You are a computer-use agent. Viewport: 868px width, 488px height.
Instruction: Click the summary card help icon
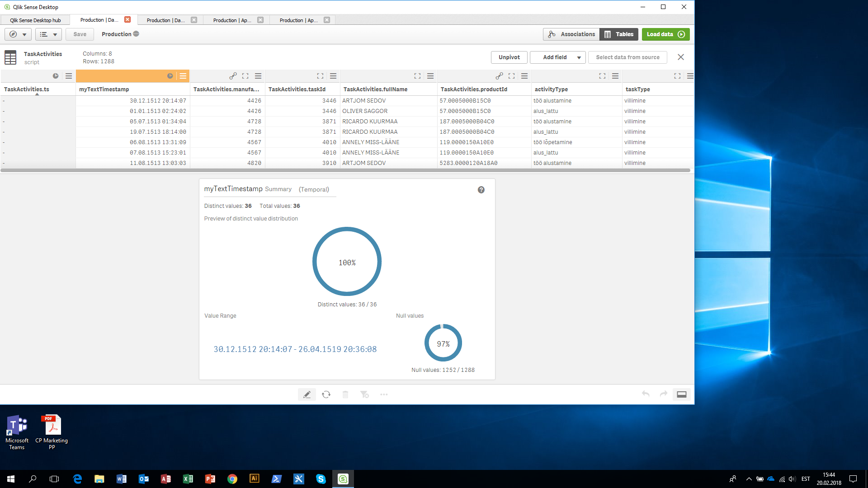(481, 190)
